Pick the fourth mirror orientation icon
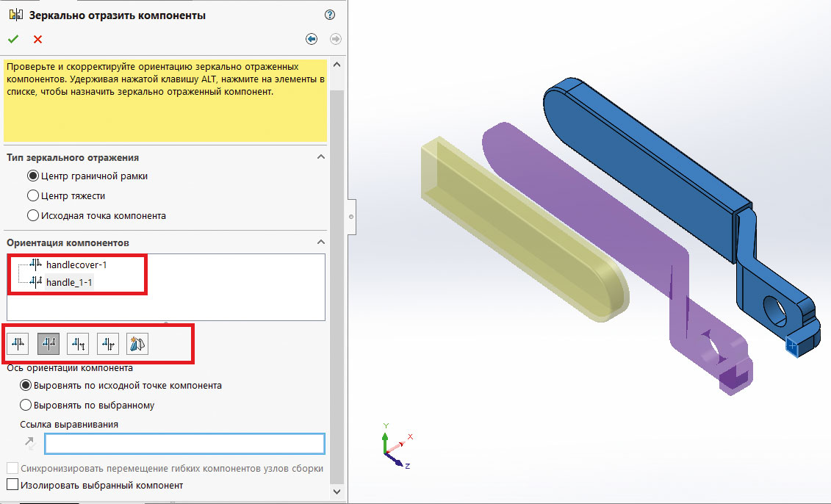This screenshot has width=831, height=504. (x=108, y=343)
